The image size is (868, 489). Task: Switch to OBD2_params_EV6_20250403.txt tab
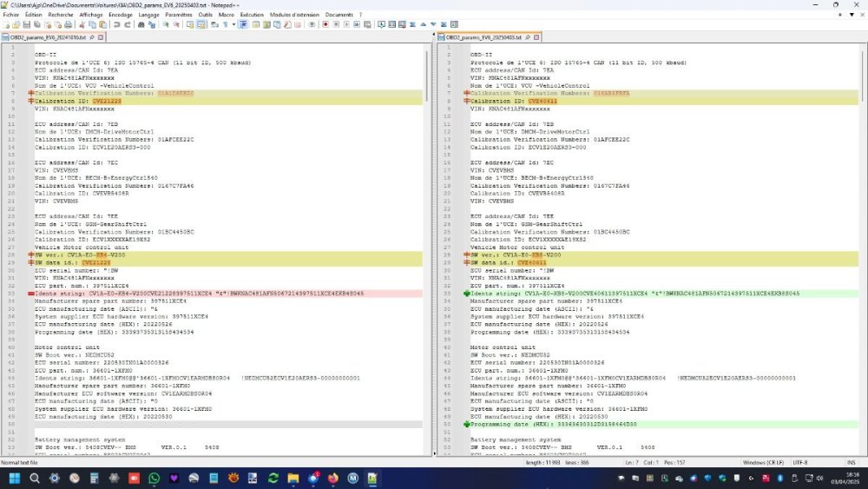click(x=483, y=38)
